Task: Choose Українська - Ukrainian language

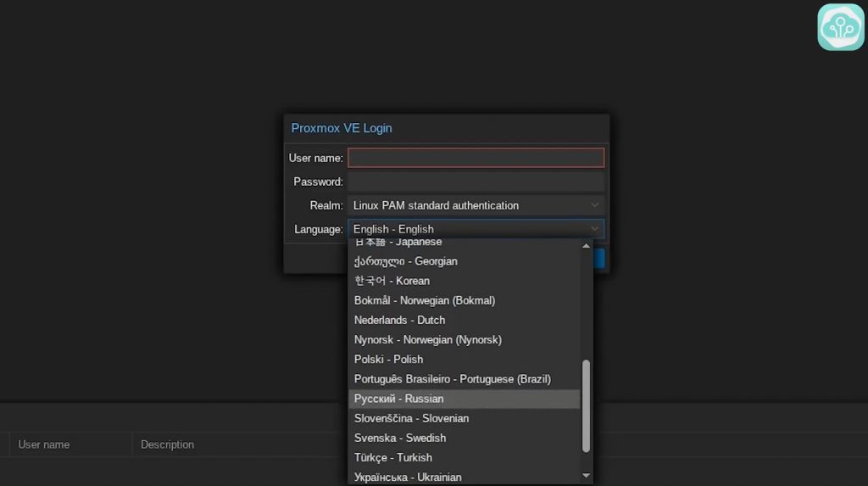Action: (464, 478)
